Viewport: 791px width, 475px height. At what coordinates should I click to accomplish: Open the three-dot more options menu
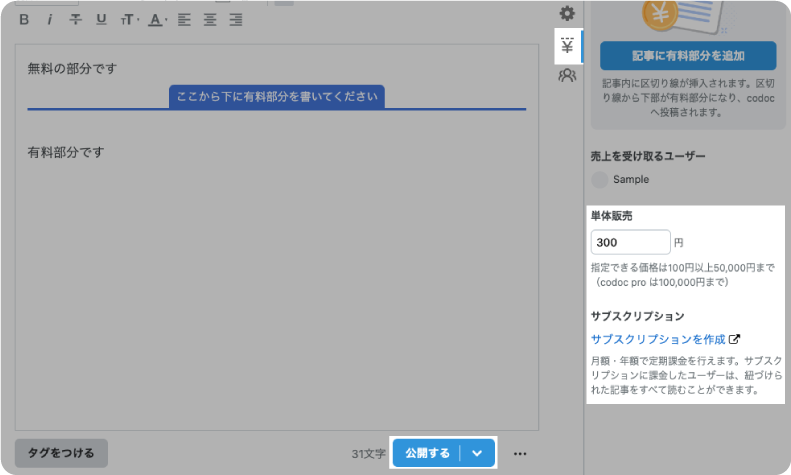point(520,453)
